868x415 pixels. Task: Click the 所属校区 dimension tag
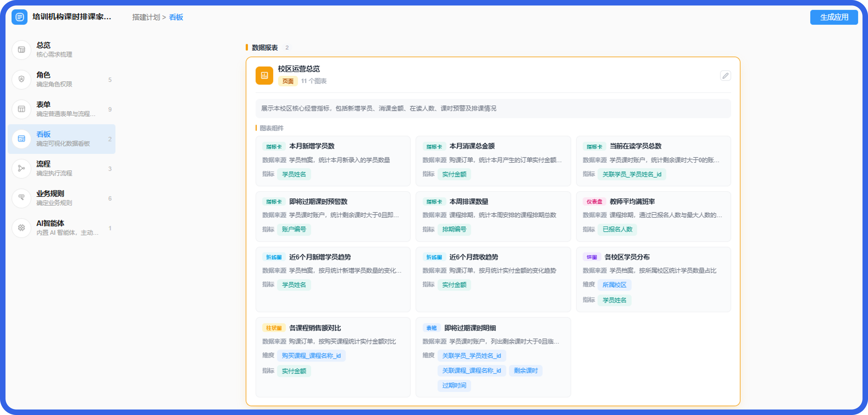[614, 285]
